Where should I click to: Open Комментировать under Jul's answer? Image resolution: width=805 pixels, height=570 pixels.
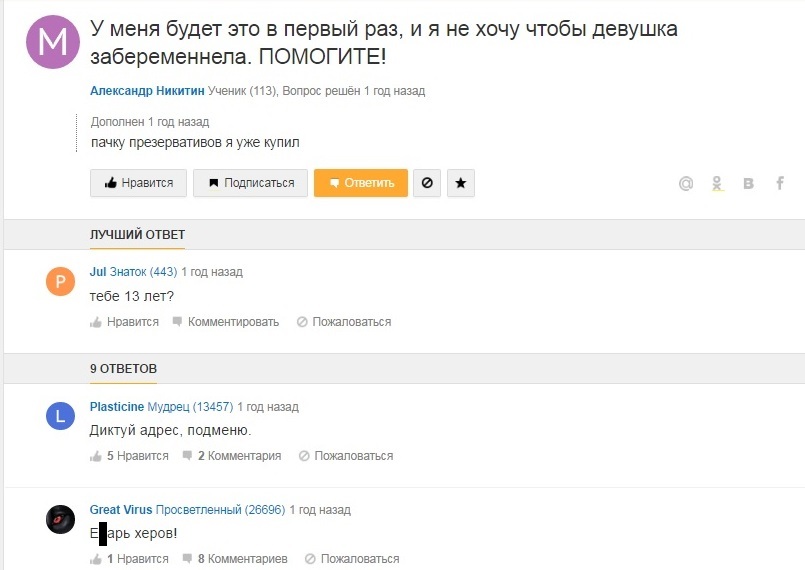pos(224,322)
